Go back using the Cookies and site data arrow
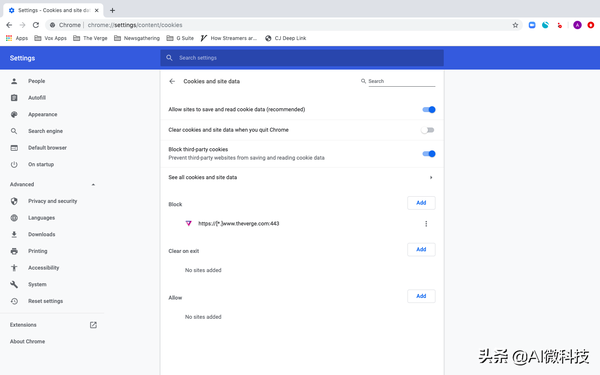This screenshot has height=375, width=600. (172, 81)
